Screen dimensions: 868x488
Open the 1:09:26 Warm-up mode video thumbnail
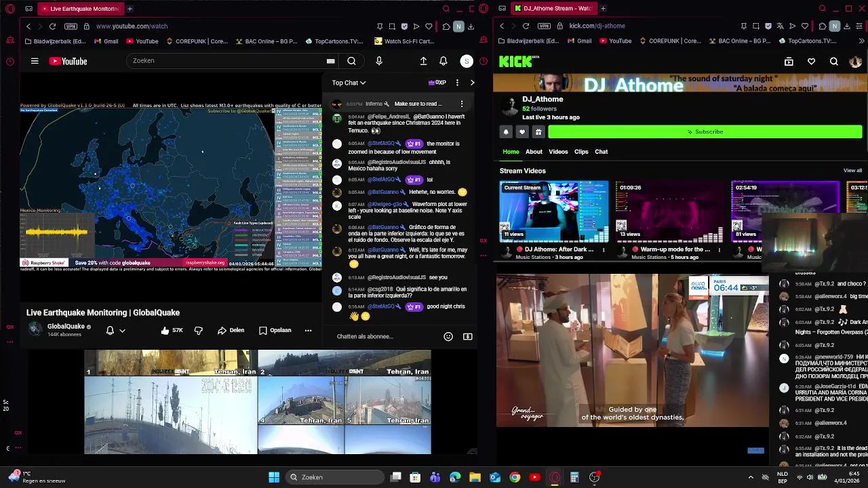669,211
